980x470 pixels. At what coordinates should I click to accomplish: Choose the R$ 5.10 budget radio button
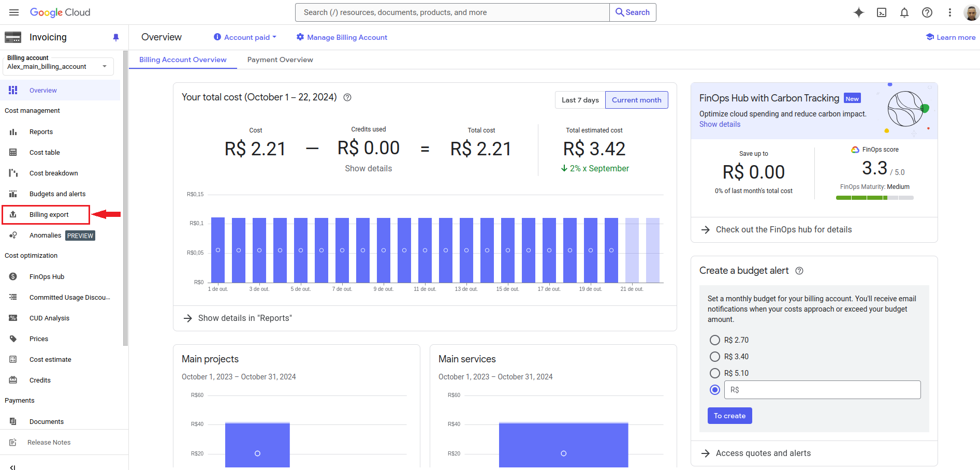point(715,373)
